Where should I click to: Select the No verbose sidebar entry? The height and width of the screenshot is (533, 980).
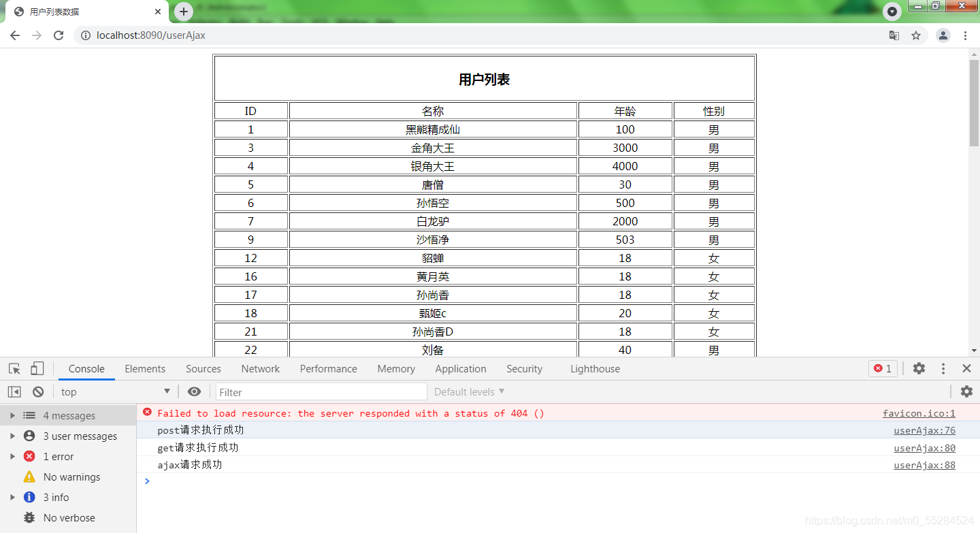pos(68,517)
